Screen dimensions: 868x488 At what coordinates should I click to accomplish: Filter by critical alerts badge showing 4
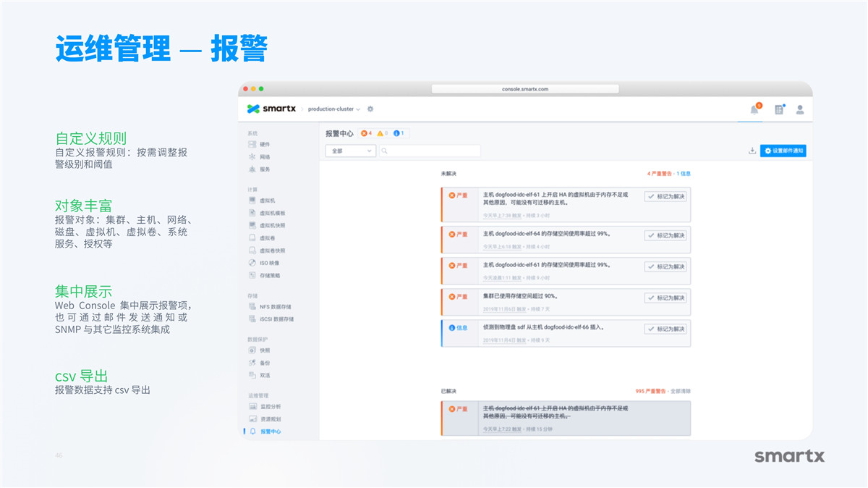(x=367, y=133)
